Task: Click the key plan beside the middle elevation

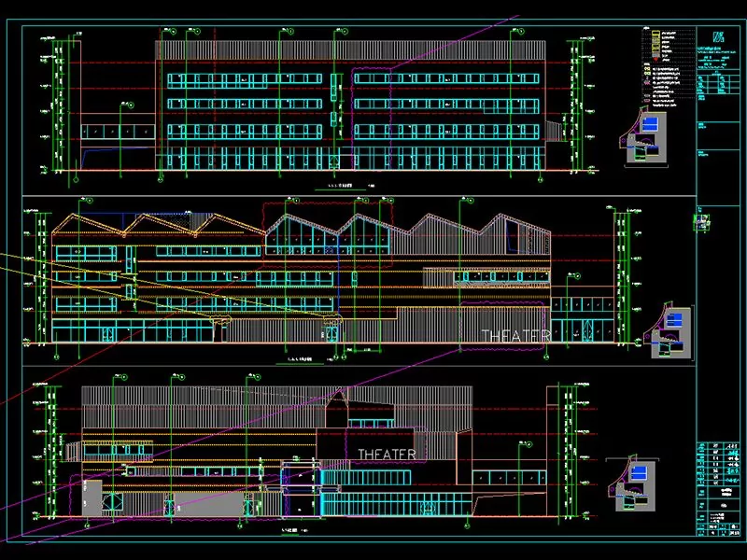Action: click(x=672, y=331)
